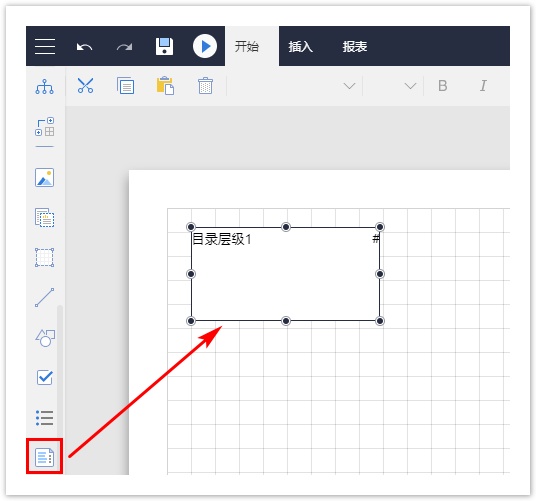The width and height of the screenshot is (536, 501).
Task: Delete element with trash icon
Action: pyautogui.click(x=205, y=85)
